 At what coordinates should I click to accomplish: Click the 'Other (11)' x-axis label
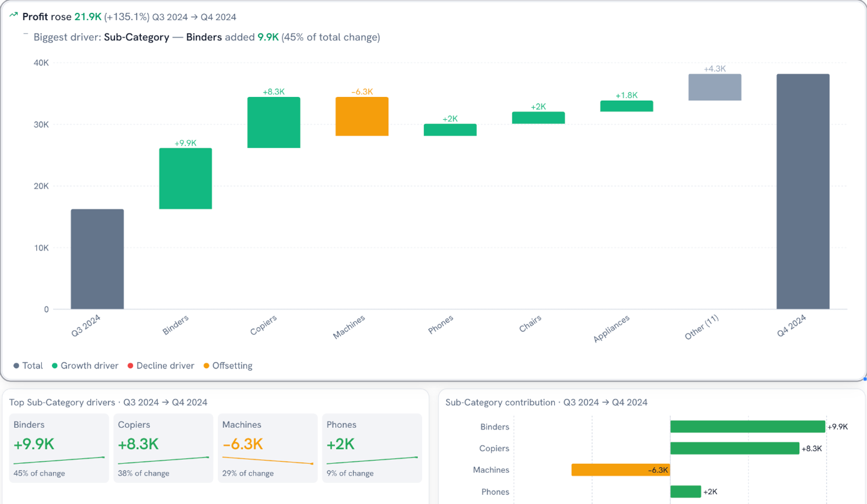702,327
